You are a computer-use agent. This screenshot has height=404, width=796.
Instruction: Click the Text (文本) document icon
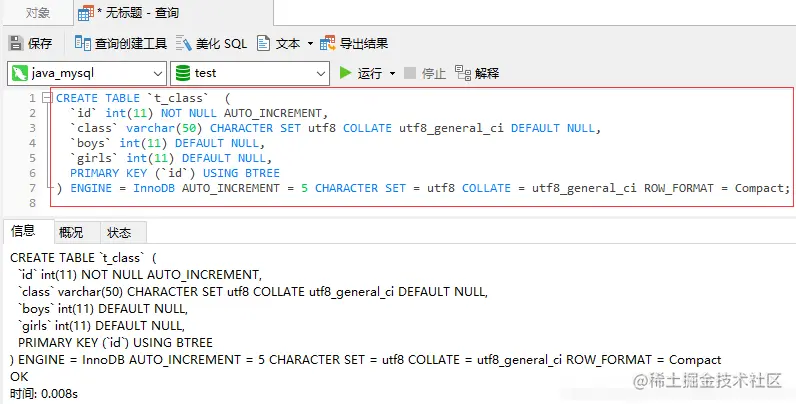tap(263, 43)
